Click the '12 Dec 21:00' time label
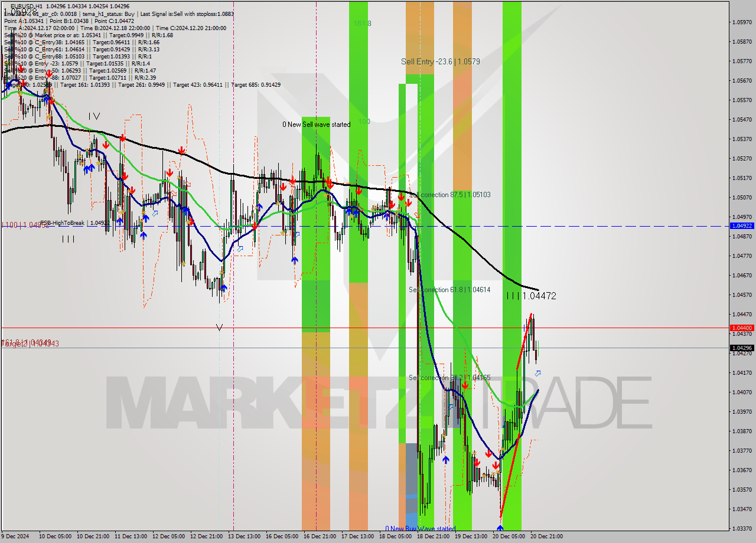This screenshot has width=756, height=543. (206, 537)
